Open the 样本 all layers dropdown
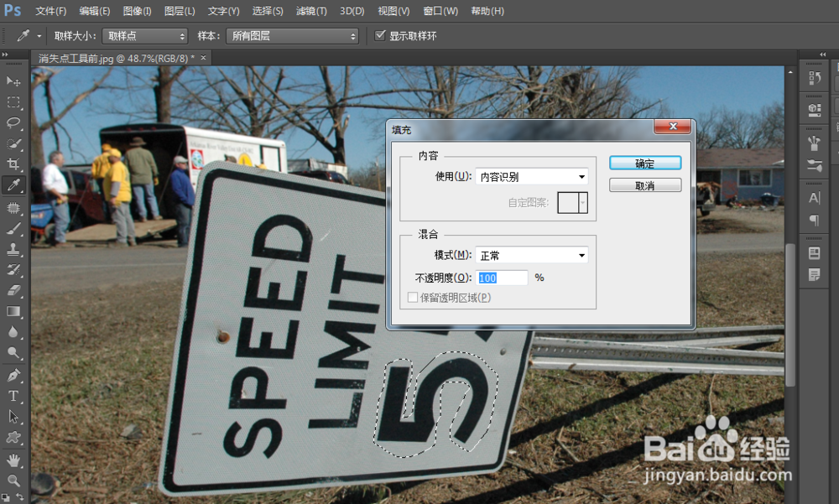 [x=292, y=36]
